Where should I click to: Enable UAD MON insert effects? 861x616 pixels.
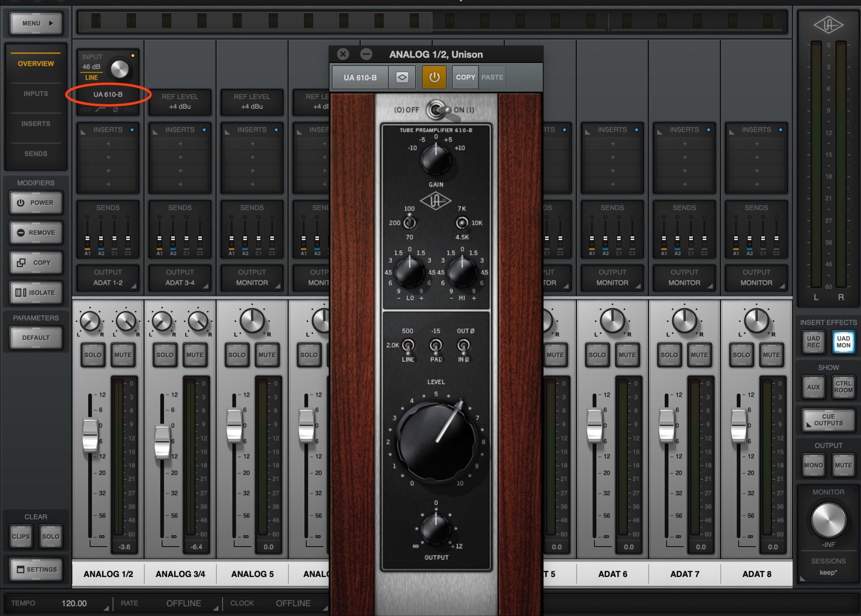843,342
